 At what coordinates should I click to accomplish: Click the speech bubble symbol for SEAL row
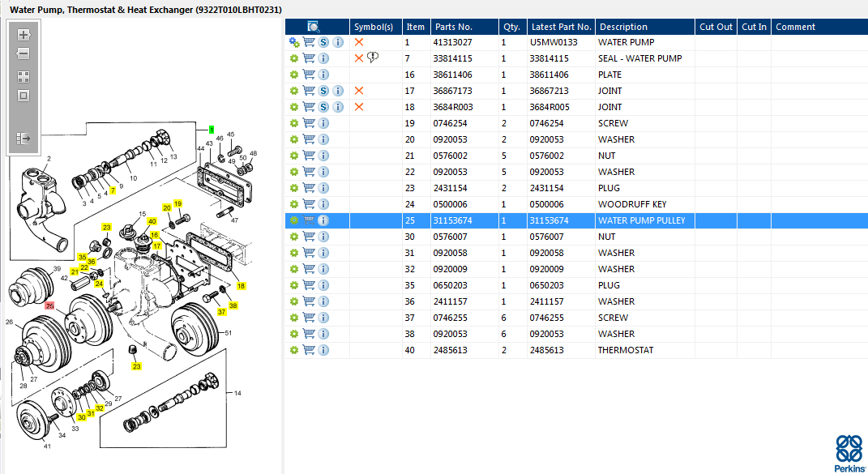click(x=373, y=58)
